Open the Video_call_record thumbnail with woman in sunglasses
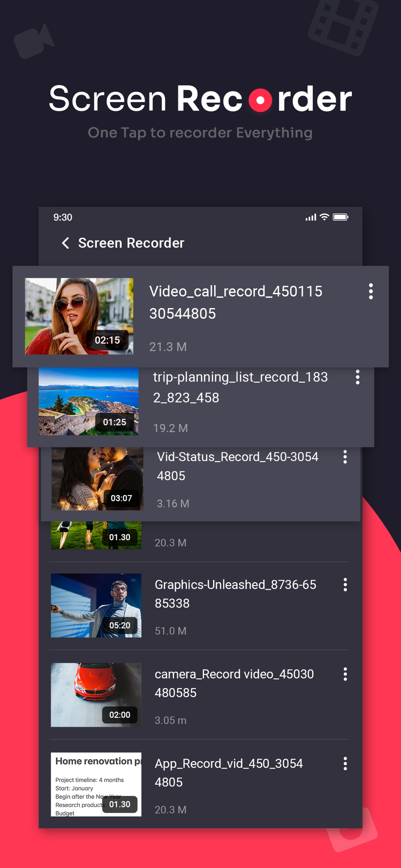Screen dimensions: 401x868 point(79,316)
